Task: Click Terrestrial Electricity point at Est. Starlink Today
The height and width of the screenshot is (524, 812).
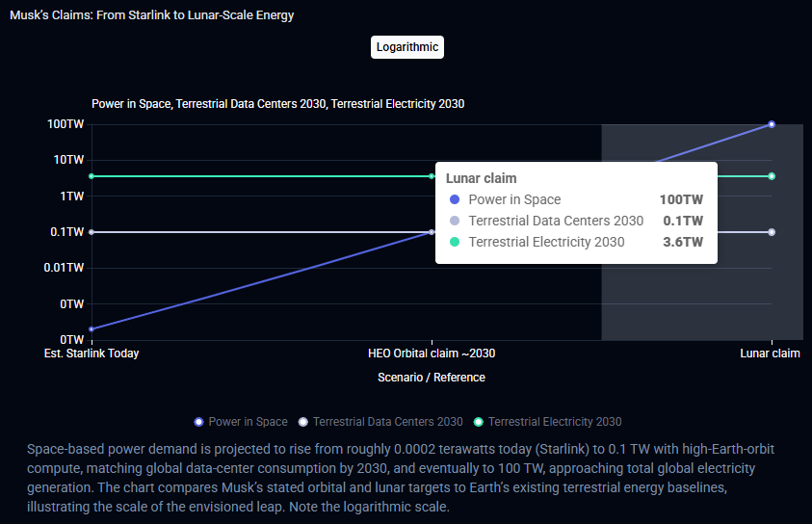Action: (x=92, y=176)
